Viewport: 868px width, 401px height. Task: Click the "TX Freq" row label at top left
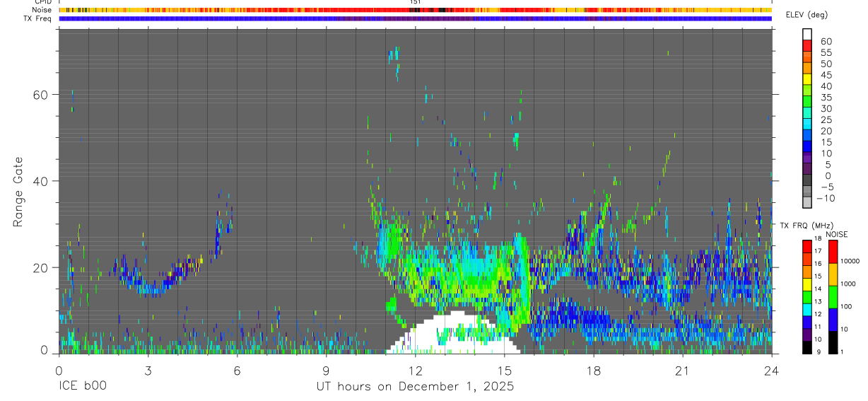38,18
